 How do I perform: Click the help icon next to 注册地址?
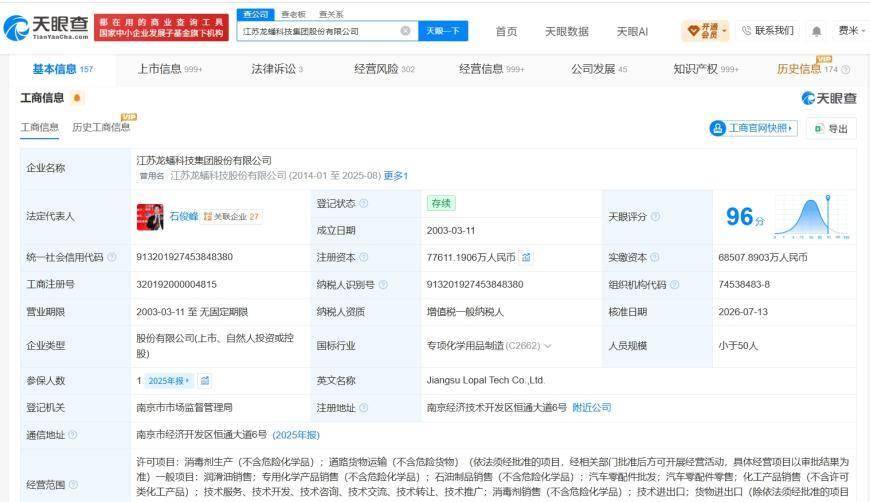coord(363,408)
